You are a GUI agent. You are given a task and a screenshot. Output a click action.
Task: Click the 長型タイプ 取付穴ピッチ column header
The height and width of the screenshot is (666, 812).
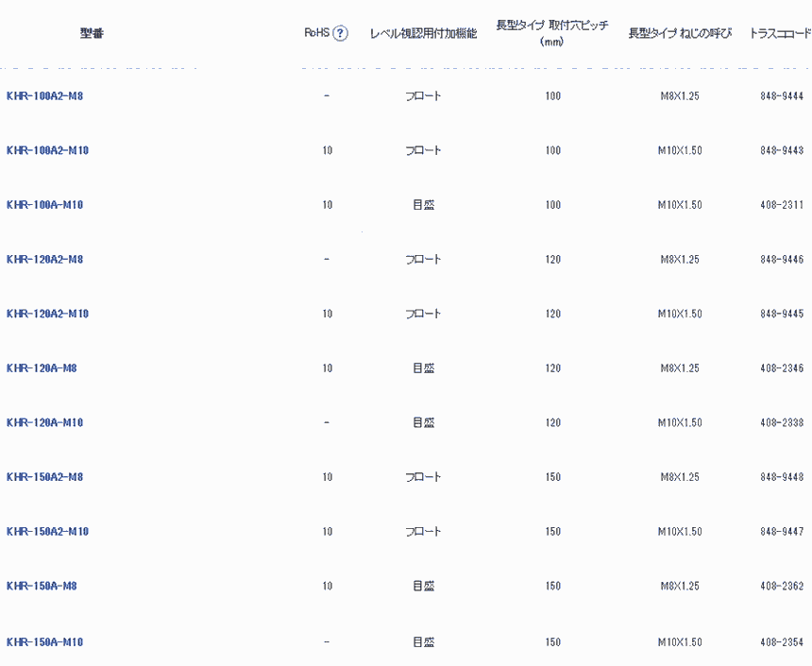click(x=552, y=33)
